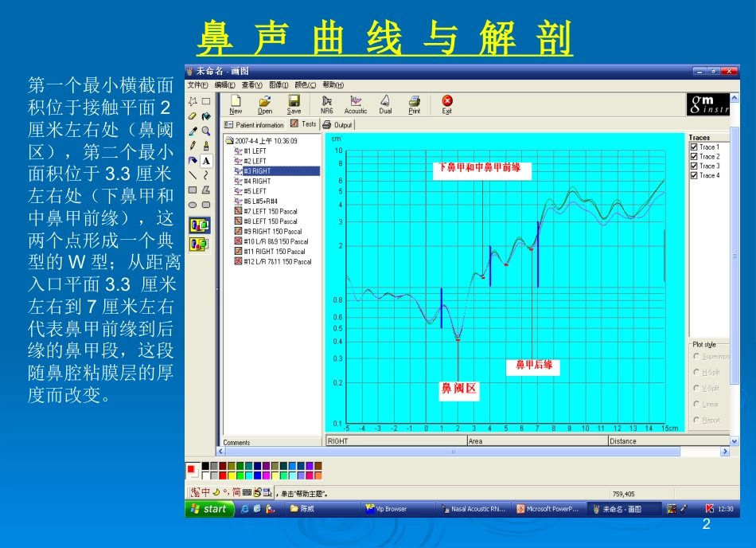
Task: Switch to the Output tab
Action: [x=337, y=124]
